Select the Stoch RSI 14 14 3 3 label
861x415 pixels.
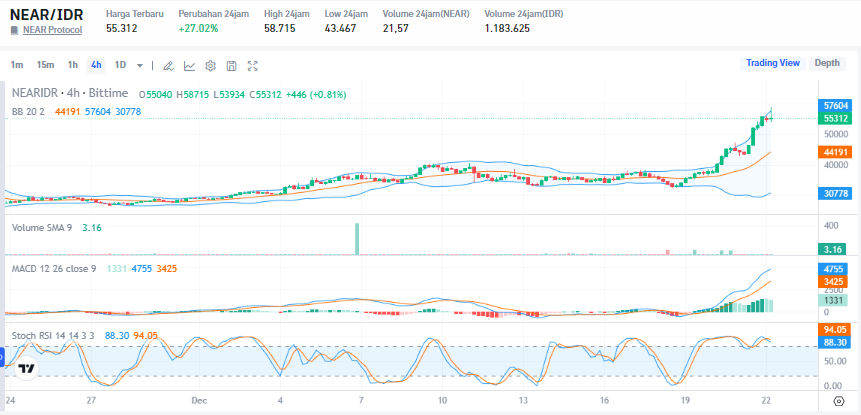(53, 335)
